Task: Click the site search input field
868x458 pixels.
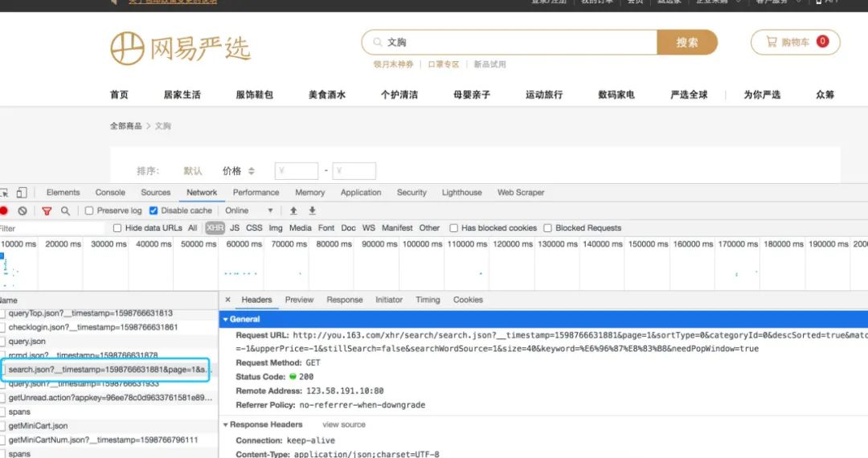Action: click(x=510, y=42)
